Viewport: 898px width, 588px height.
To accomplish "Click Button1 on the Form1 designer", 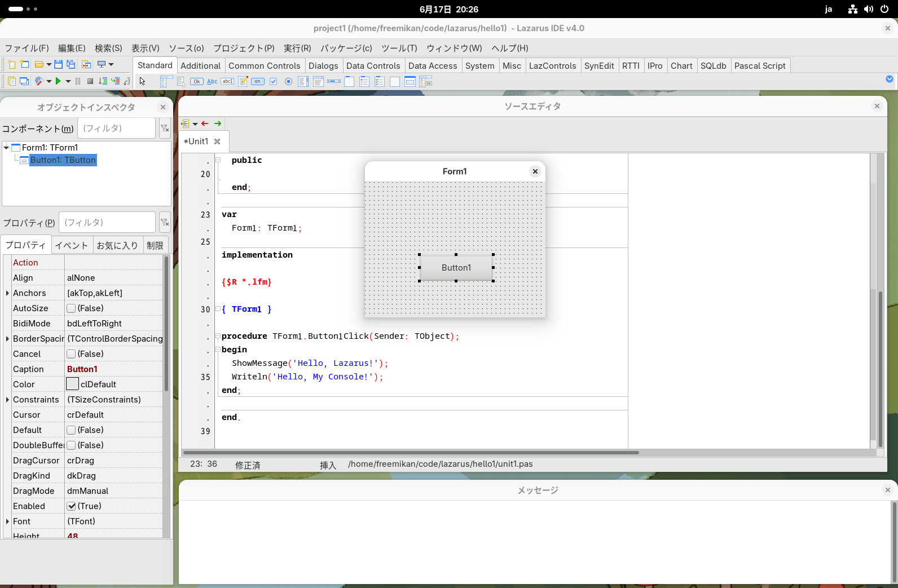I will tap(456, 268).
